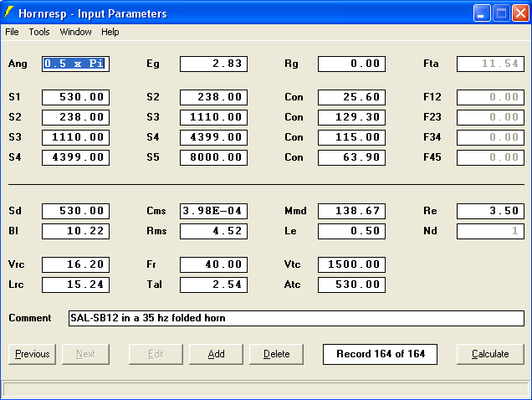Image resolution: width=532 pixels, height=400 pixels.
Task: Minimize the Hornresp window
Action: [482, 13]
